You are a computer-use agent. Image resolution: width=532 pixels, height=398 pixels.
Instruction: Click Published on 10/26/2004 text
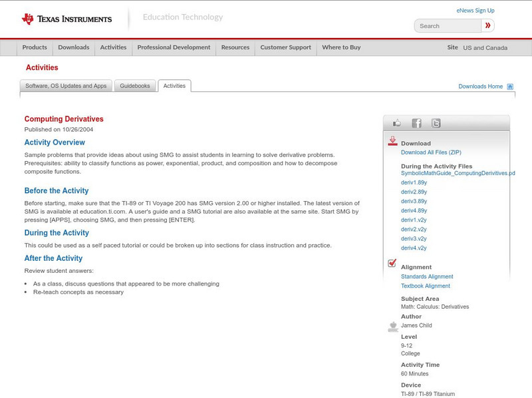[59, 129]
